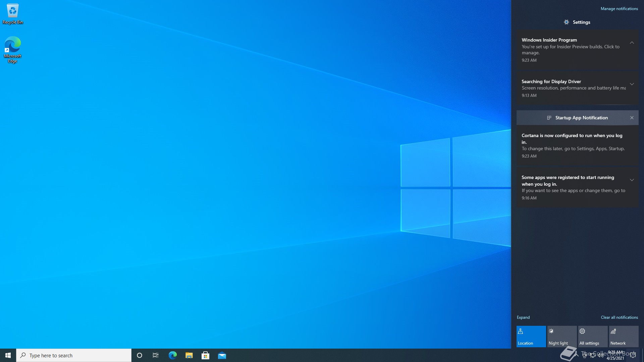Open the Network quick action
The image size is (644, 362).
click(624, 337)
